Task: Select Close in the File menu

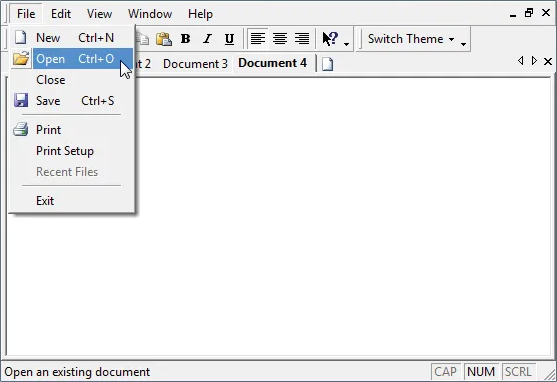Action: (x=72, y=80)
